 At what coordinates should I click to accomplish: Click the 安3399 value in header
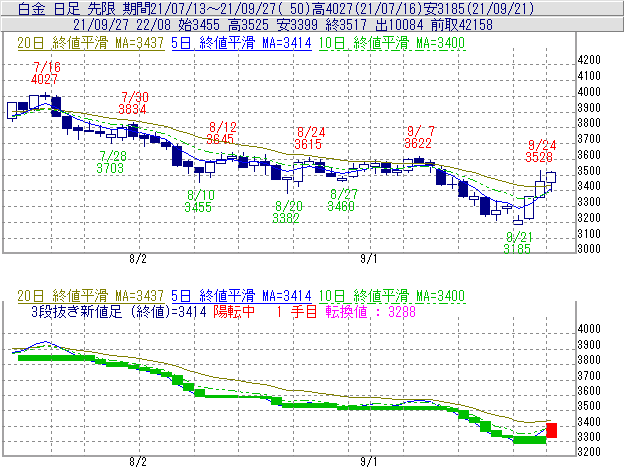(297, 25)
